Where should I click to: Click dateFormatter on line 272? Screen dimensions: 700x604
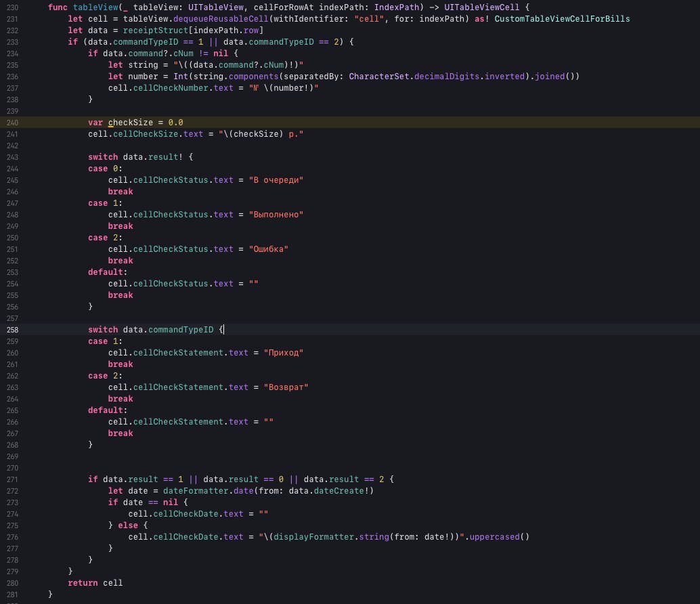coord(196,491)
